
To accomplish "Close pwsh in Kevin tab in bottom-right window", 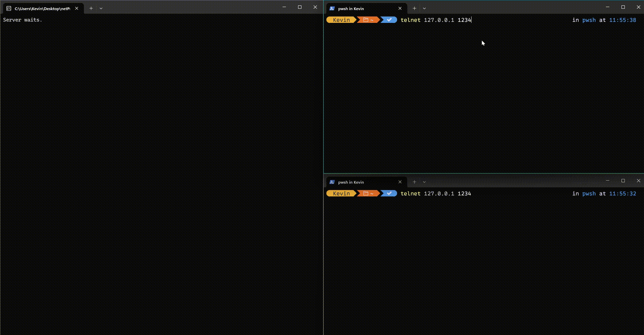I will (400, 182).
